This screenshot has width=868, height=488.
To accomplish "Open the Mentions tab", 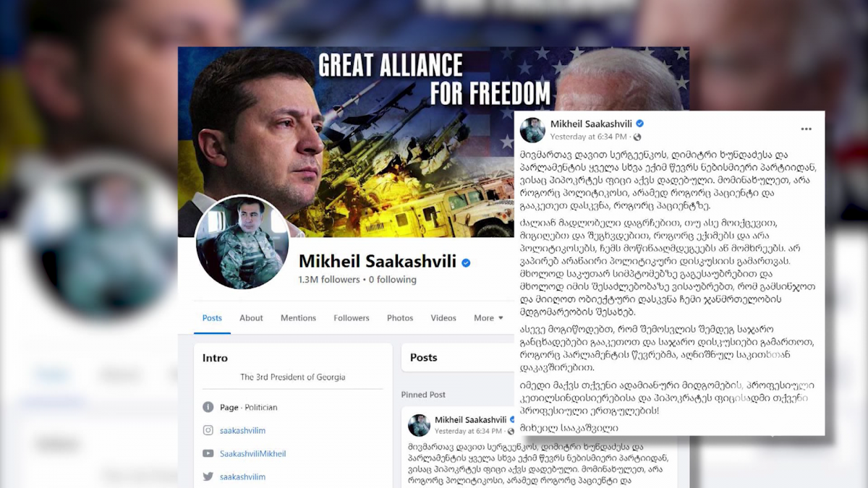I will coord(298,318).
